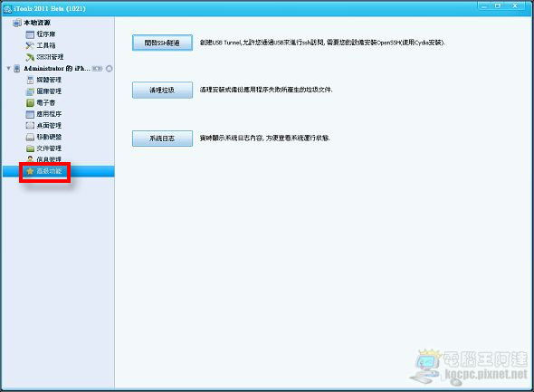Screen dimensions: 534x392
Task: Open 文件管理 folder icon
Action: click(30, 148)
